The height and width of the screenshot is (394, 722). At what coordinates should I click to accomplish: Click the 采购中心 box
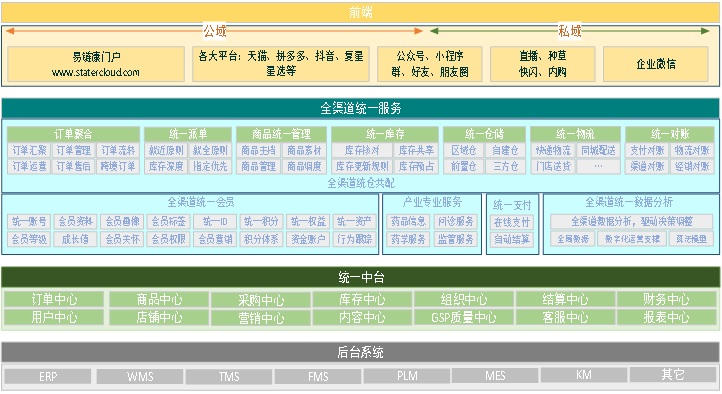tap(261, 300)
